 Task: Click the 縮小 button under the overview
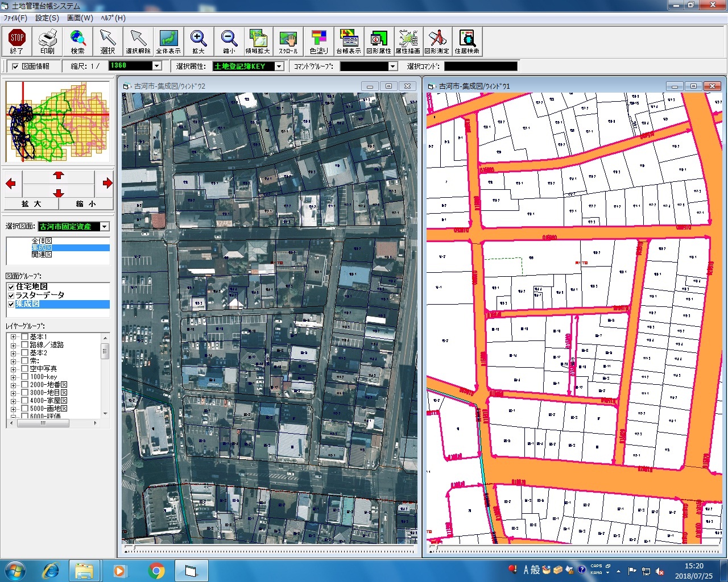(86, 203)
